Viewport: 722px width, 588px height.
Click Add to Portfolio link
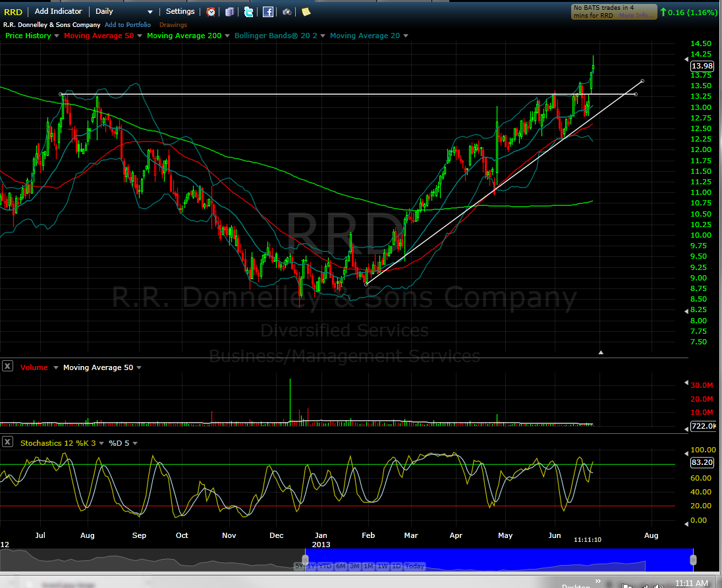pyautogui.click(x=128, y=25)
